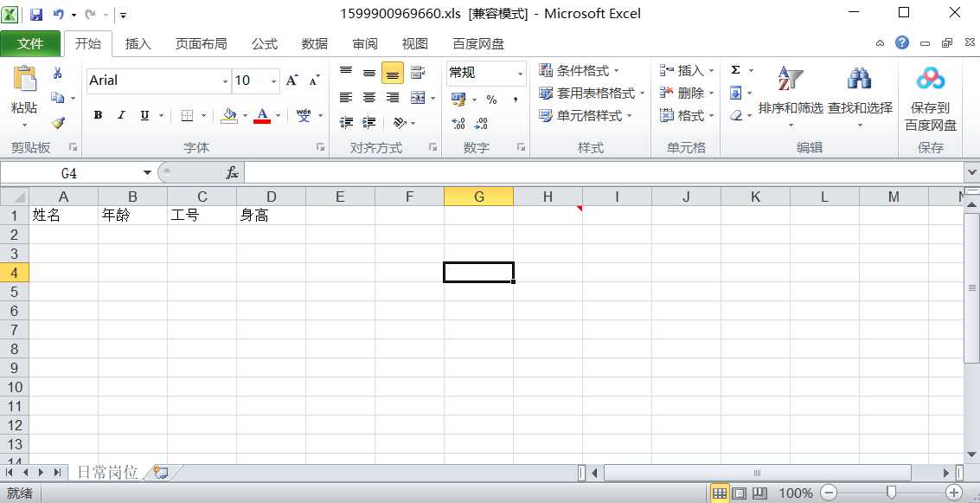The width and height of the screenshot is (980, 503).
Task: Click the Cut scissors icon
Action: (x=57, y=74)
